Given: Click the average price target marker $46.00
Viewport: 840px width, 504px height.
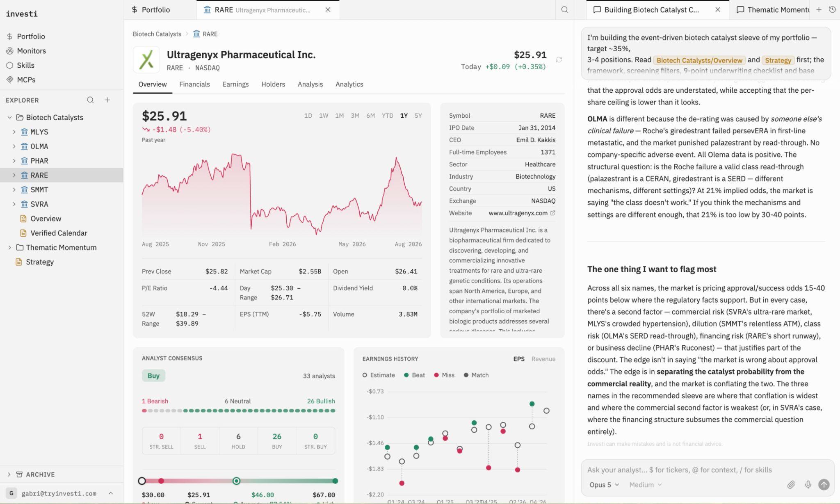Looking at the screenshot, I should [x=236, y=481].
